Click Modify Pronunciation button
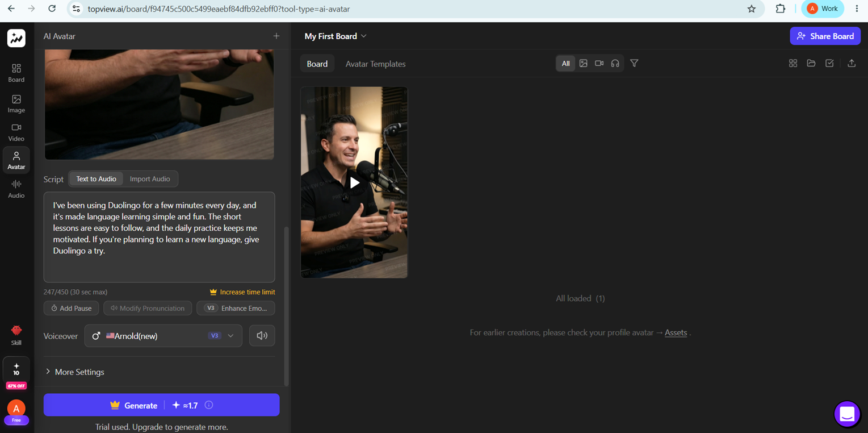 click(148, 308)
